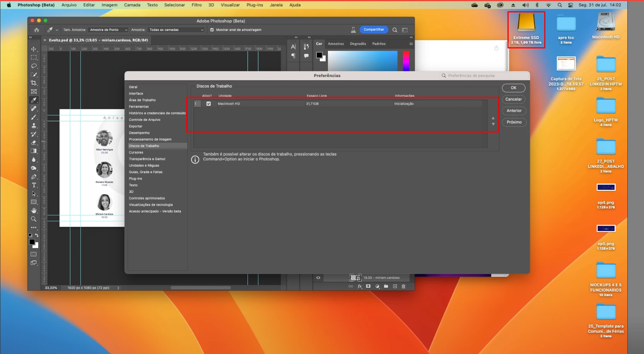Switch to the Padrões tab
This screenshot has height=354, width=644.
[379, 44]
